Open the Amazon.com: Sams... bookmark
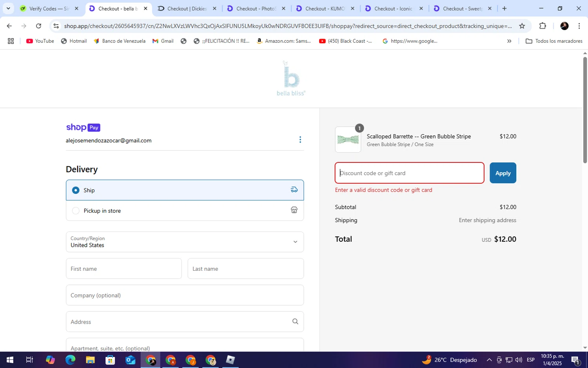 coord(283,41)
